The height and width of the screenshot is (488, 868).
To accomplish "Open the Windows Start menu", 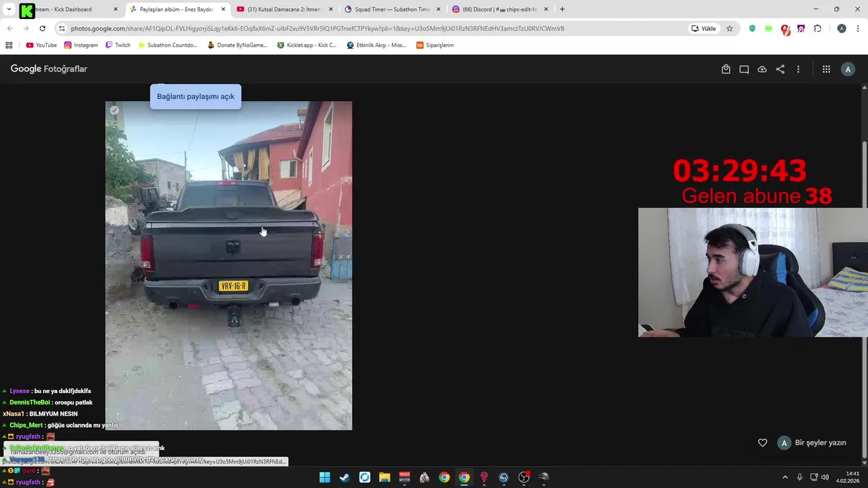I will click(325, 477).
